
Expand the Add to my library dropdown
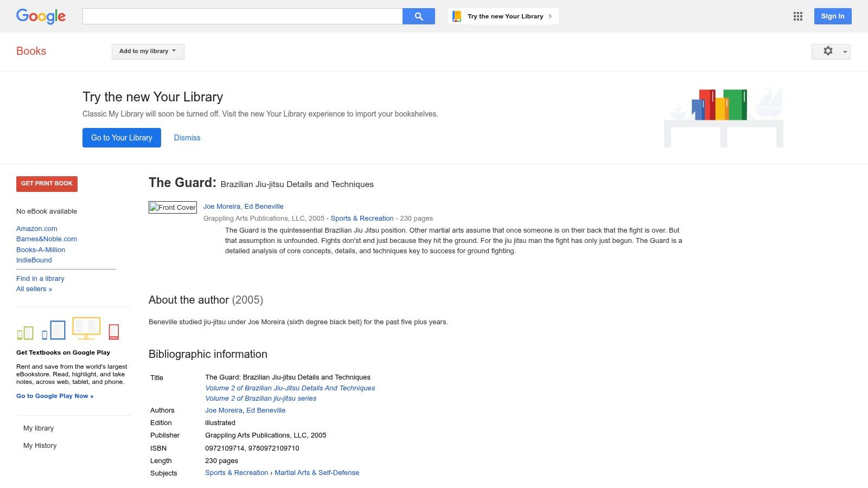(148, 52)
